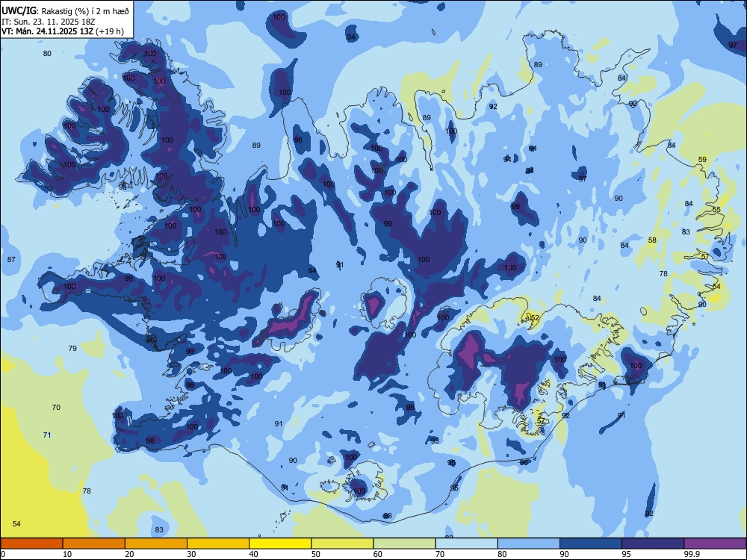
Task: Click the 'VT: Mán. 24.11.2025 13Z (+19 h)' line
Action: pyautogui.click(x=63, y=31)
